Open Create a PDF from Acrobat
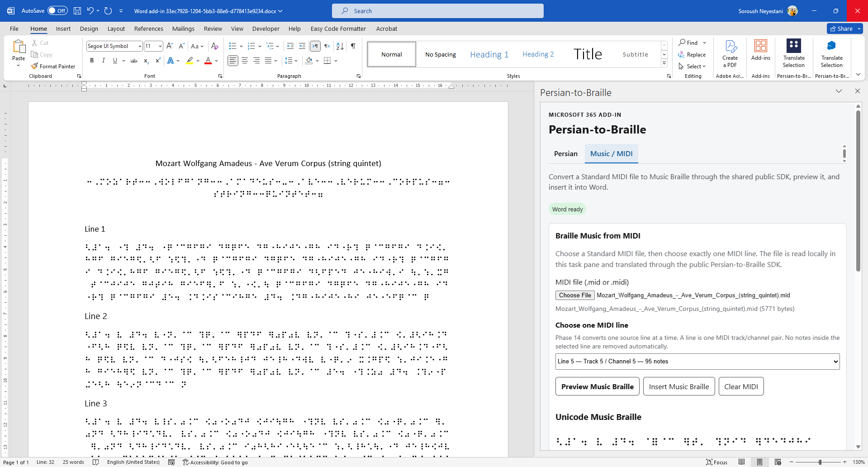Viewport: 868px width, 467px height. 730,54
